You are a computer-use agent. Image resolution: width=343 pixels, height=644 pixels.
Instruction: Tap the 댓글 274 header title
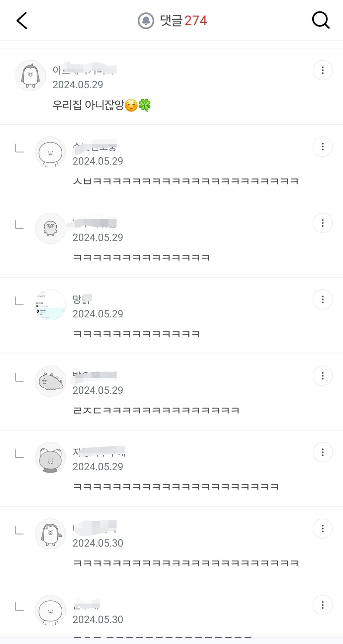pos(183,21)
